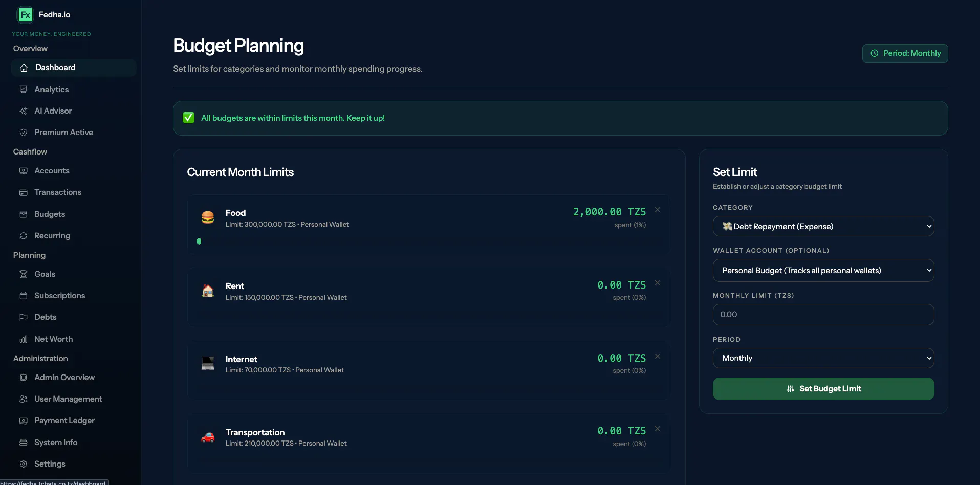Remove the Rent budget limit
This screenshot has height=485, width=980.
(658, 283)
